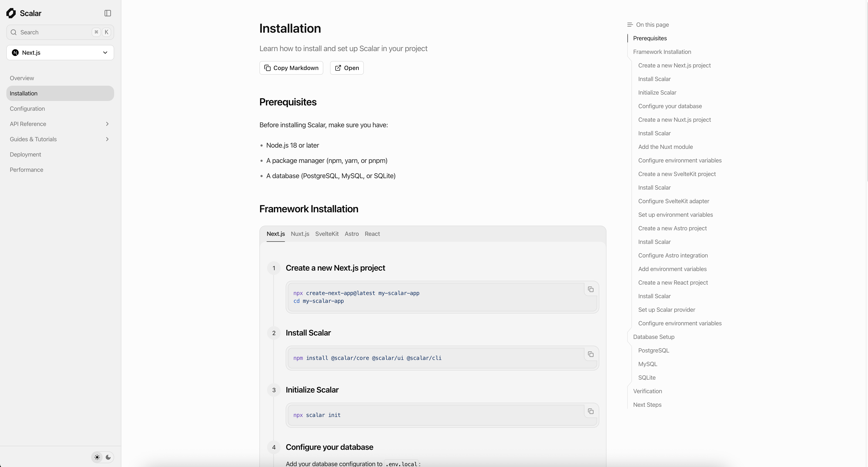This screenshot has width=868, height=467.
Task: Click the Next.js logo in framework selector
Action: [x=15, y=53]
